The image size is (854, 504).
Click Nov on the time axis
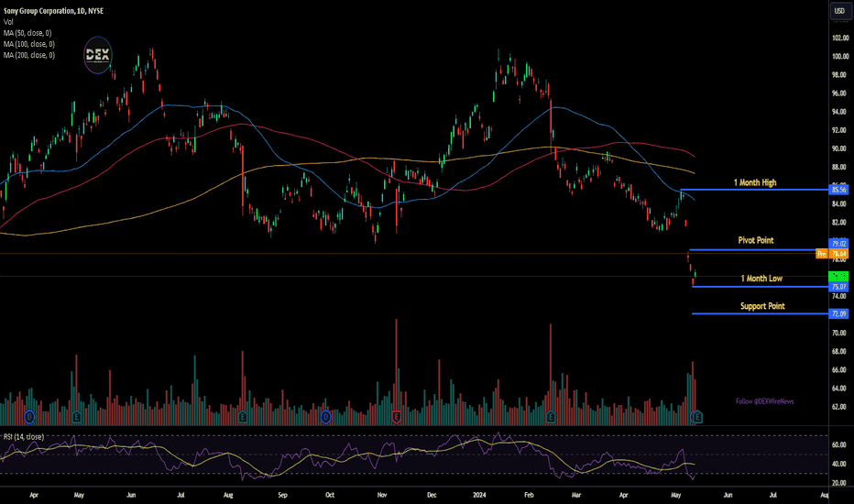[382, 495]
